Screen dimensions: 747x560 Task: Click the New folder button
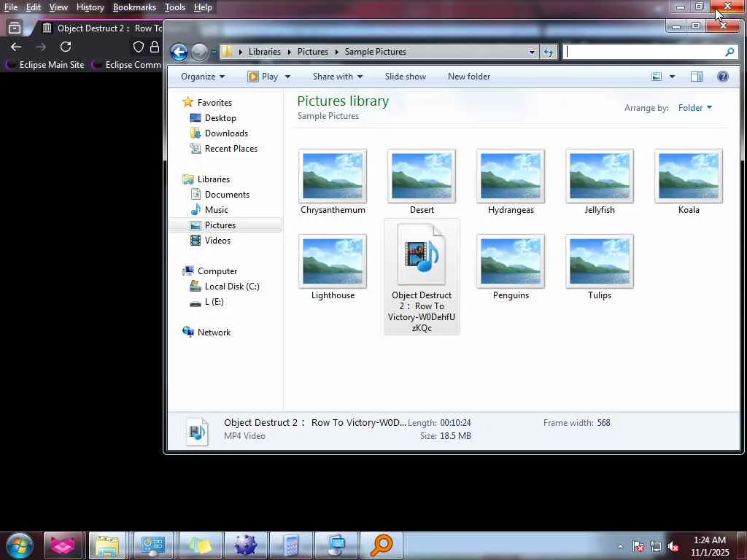pyautogui.click(x=469, y=77)
